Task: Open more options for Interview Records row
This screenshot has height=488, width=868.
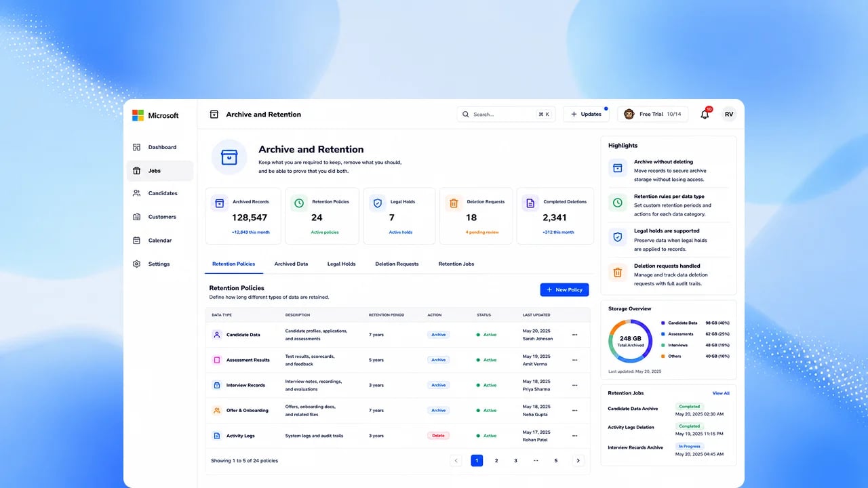Action: point(575,385)
